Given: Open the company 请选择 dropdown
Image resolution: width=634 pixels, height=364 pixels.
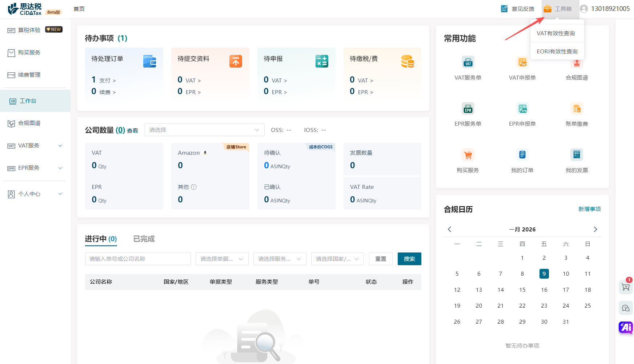Looking at the screenshot, I should [x=204, y=130].
